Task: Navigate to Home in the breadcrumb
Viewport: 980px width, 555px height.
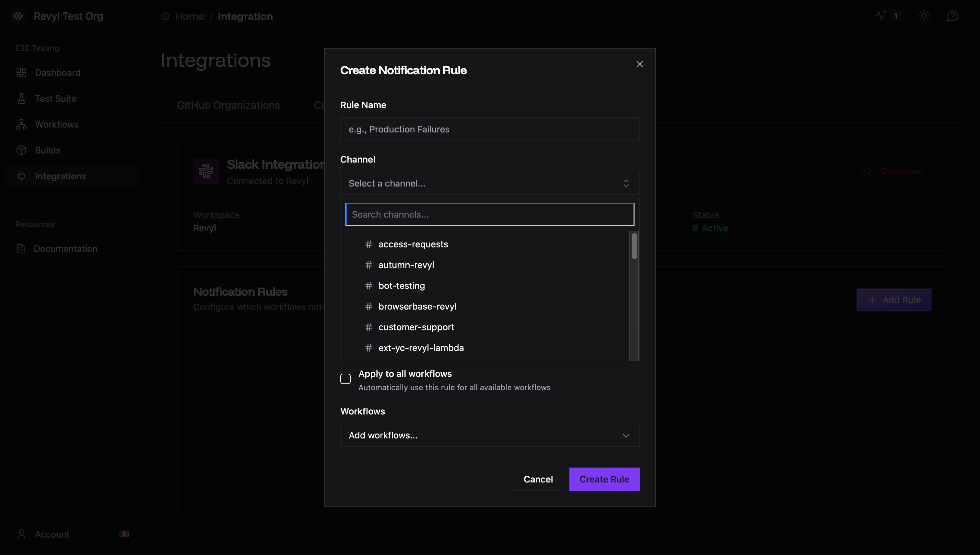Action: click(x=189, y=16)
